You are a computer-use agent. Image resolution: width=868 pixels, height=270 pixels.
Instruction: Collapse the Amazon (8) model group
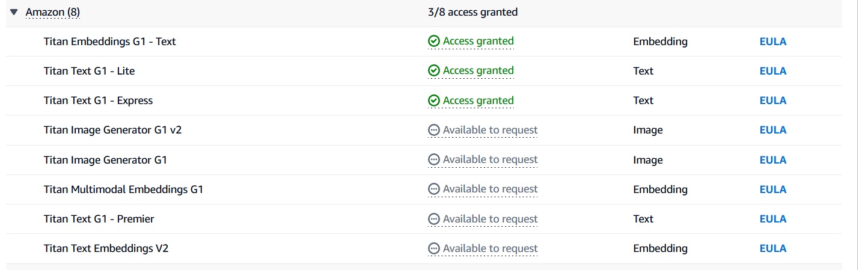14,12
